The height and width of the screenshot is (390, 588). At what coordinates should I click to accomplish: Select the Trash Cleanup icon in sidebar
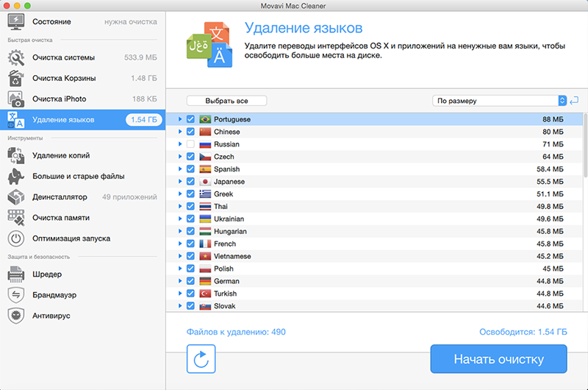pyautogui.click(x=17, y=78)
